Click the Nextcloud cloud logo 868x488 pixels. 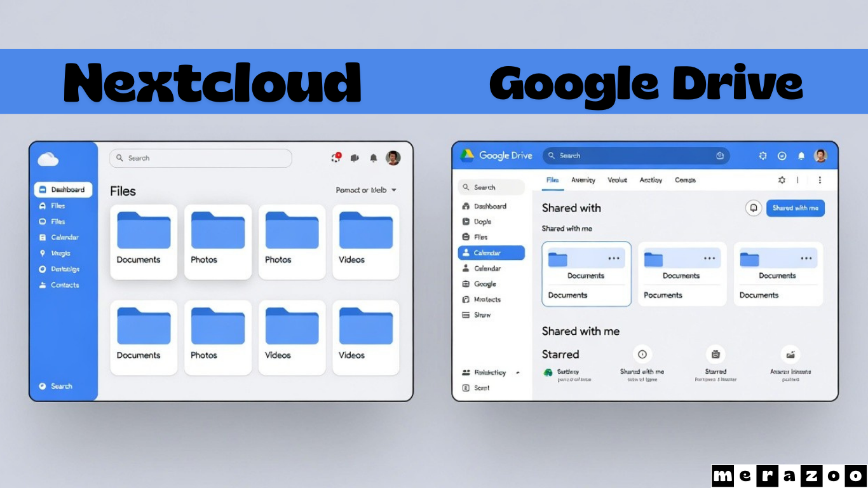[x=48, y=159]
